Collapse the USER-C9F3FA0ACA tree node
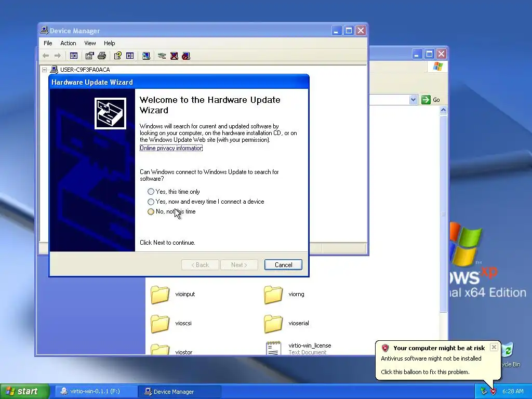Image resolution: width=532 pixels, height=399 pixels. [45, 70]
